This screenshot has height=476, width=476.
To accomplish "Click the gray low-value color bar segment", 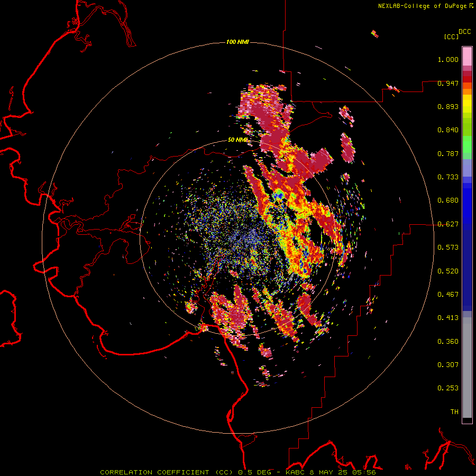I will [x=467, y=368].
